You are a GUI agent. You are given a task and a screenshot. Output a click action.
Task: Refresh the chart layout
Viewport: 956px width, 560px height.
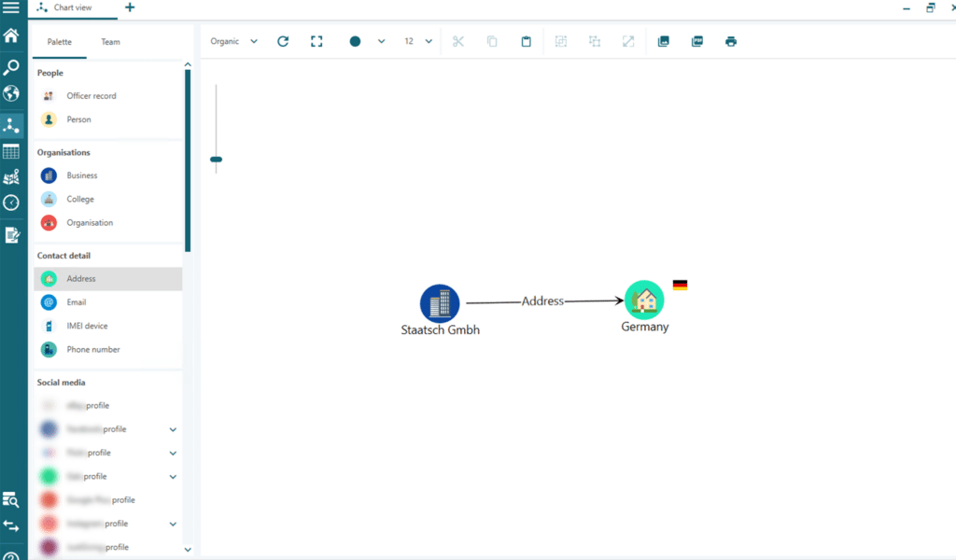[x=283, y=41]
